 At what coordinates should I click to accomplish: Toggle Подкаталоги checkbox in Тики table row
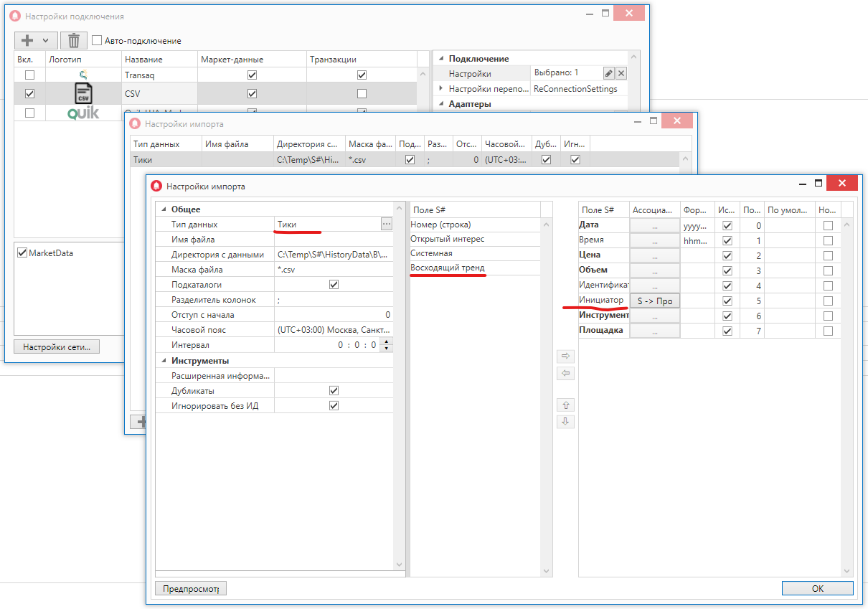click(x=410, y=161)
